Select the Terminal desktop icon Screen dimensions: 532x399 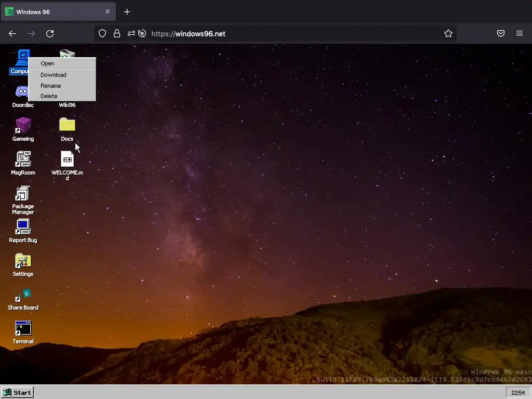pyautogui.click(x=23, y=333)
